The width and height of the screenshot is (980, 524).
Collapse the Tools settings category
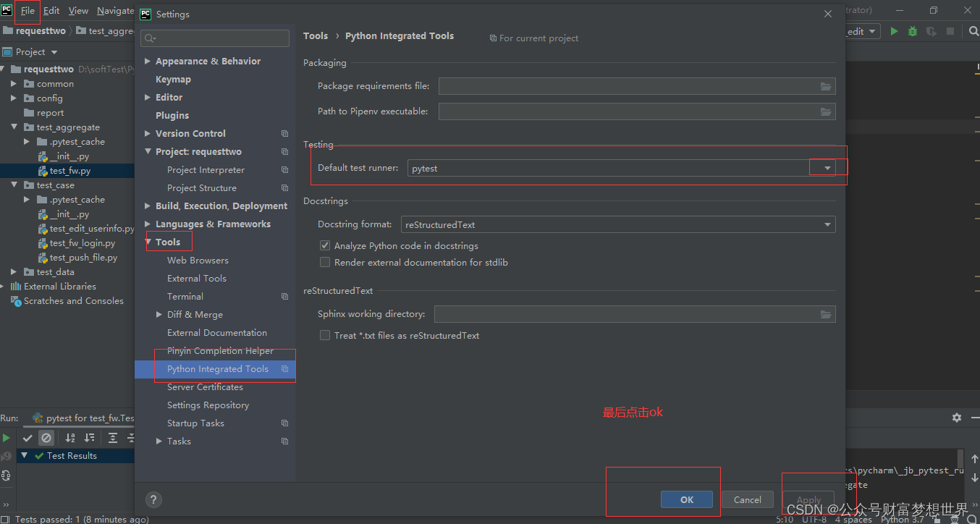click(x=148, y=242)
